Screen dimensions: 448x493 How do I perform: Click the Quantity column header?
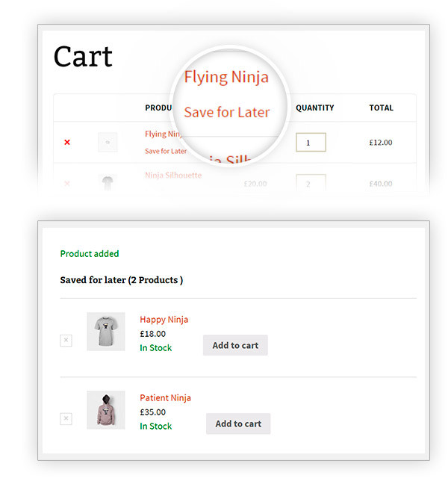[314, 108]
